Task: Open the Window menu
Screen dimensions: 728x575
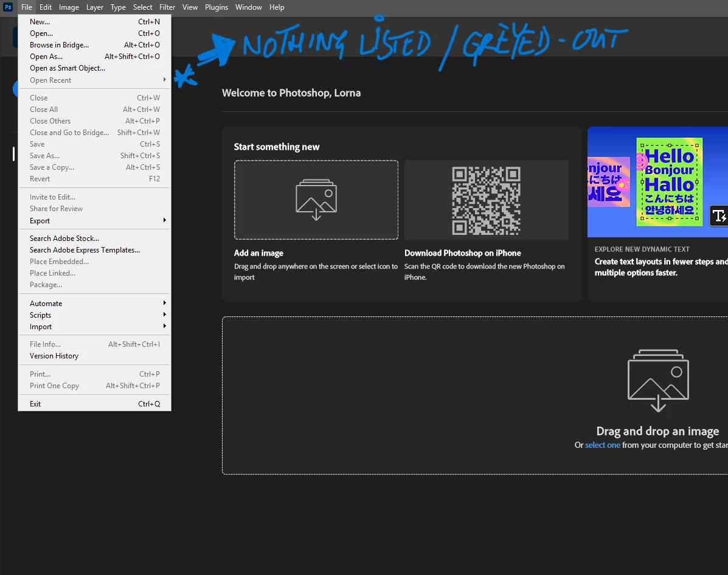Action: (x=248, y=7)
